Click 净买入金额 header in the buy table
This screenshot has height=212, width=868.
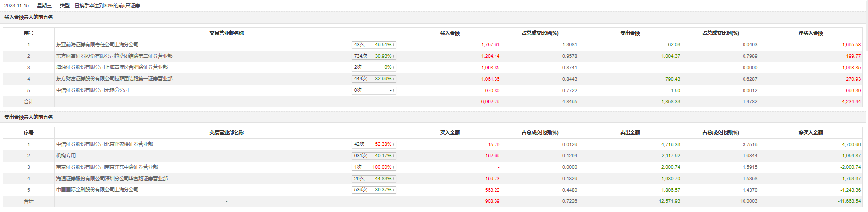point(810,33)
